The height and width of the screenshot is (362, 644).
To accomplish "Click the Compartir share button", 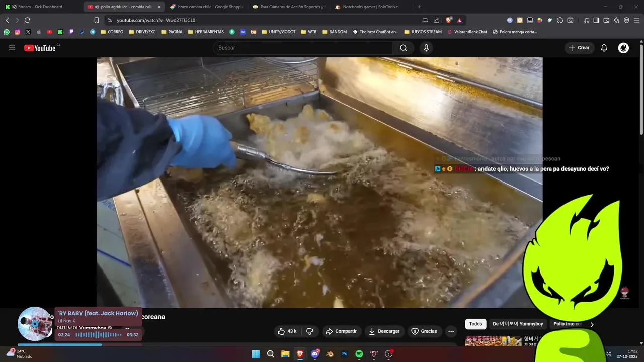I will 341,331.
